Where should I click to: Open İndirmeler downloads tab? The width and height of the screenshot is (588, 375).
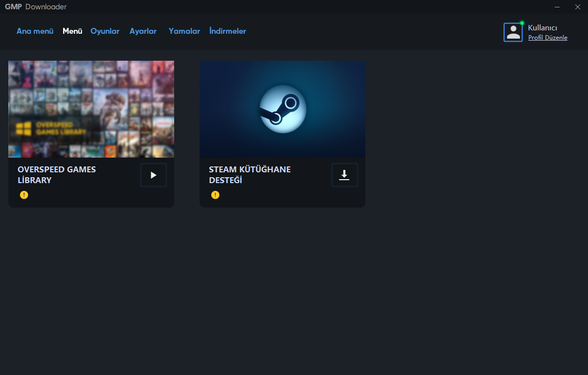(x=227, y=31)
